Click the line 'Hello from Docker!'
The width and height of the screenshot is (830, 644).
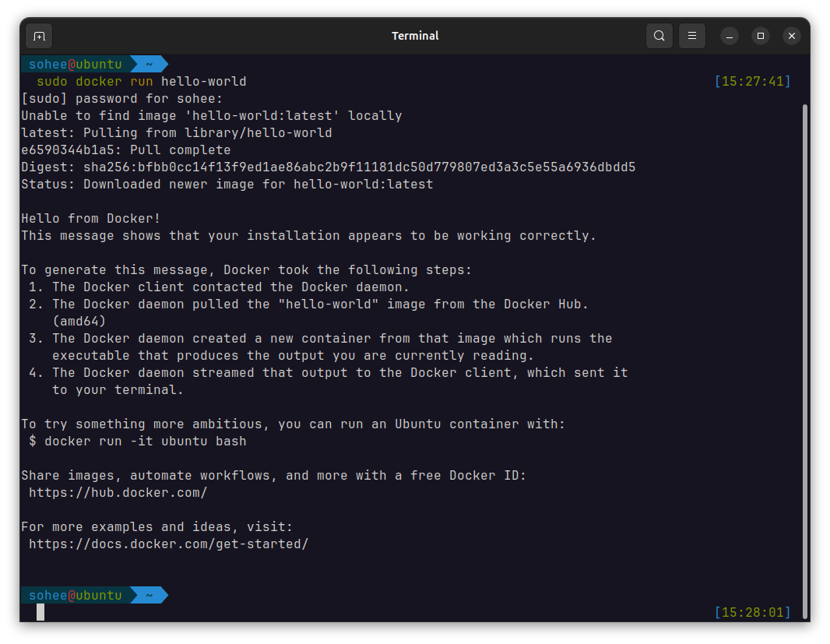pyautogui.click(x=90, y=219)
